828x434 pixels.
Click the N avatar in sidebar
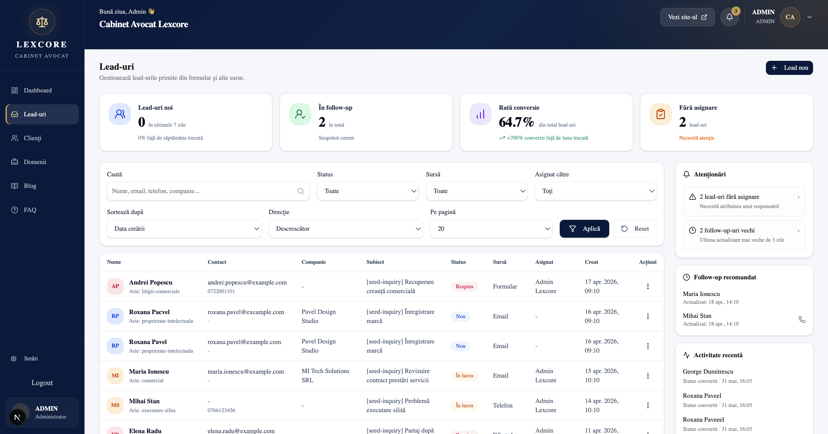[x=17, y=417]
